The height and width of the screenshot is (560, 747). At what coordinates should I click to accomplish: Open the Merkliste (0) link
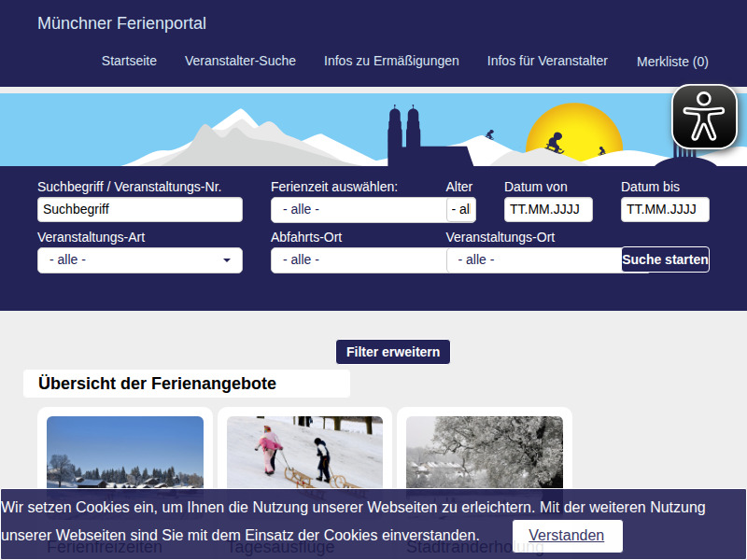pyautogui.click(x=672, y=62)
